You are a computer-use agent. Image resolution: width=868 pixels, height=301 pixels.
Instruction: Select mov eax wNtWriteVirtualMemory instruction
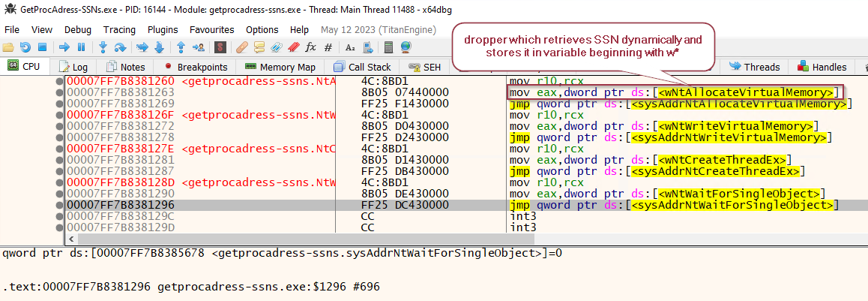pyautogui.click(x=664, y=126)
